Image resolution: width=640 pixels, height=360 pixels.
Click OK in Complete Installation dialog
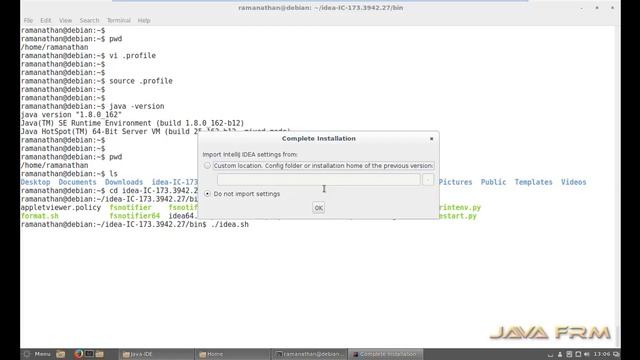(x=318, y=208)
